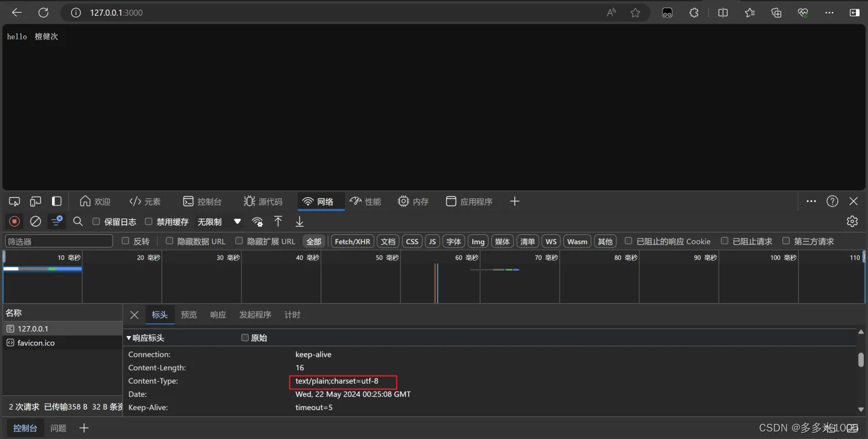Switch to 元素 elements tab

click(x=145, y=201)
